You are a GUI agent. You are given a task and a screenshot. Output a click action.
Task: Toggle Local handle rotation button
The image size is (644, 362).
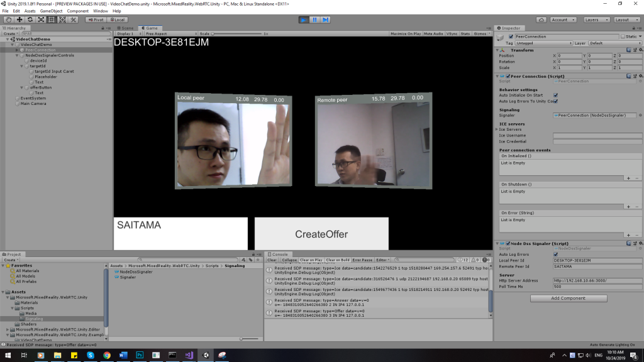(118, 19)
